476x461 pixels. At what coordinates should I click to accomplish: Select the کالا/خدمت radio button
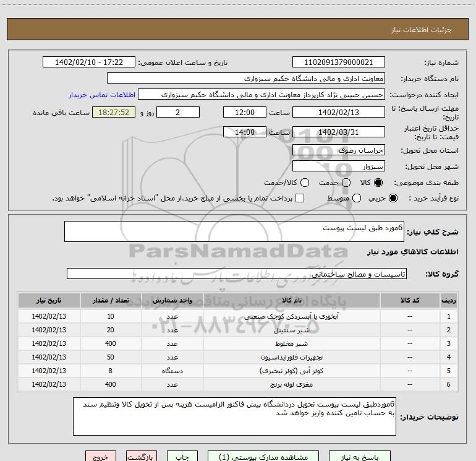(x=305, y=183)
